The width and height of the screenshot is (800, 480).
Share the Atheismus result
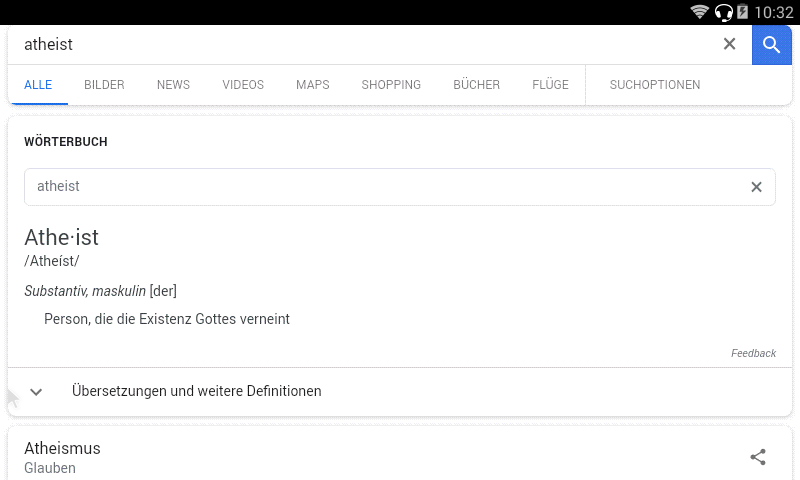(x=758, y=457)
